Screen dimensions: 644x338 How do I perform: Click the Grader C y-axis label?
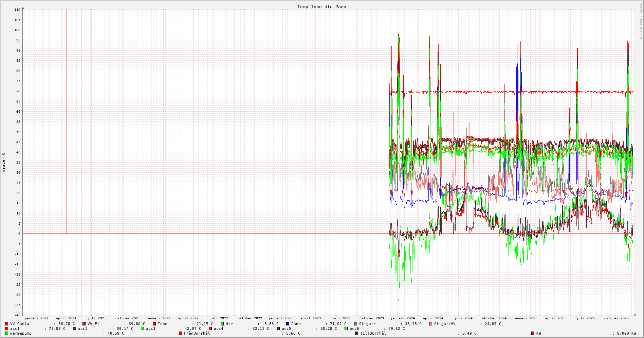[x=4, y=162]
